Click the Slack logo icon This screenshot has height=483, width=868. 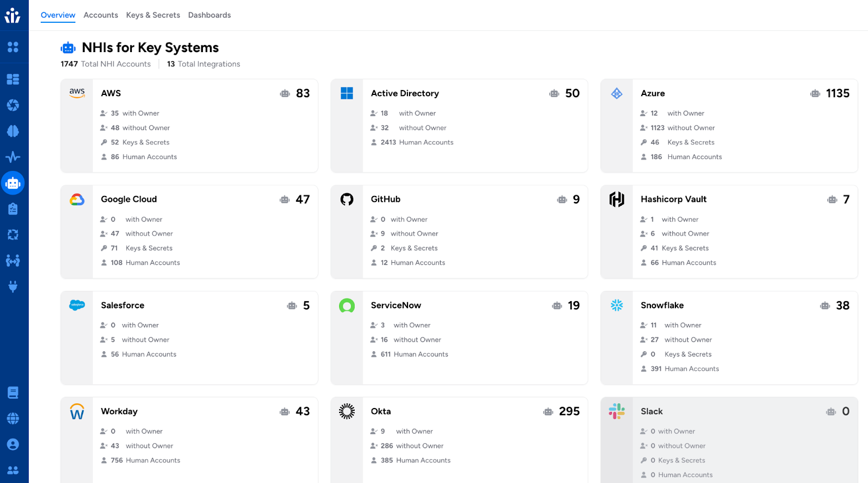click(x=617, y=411)
